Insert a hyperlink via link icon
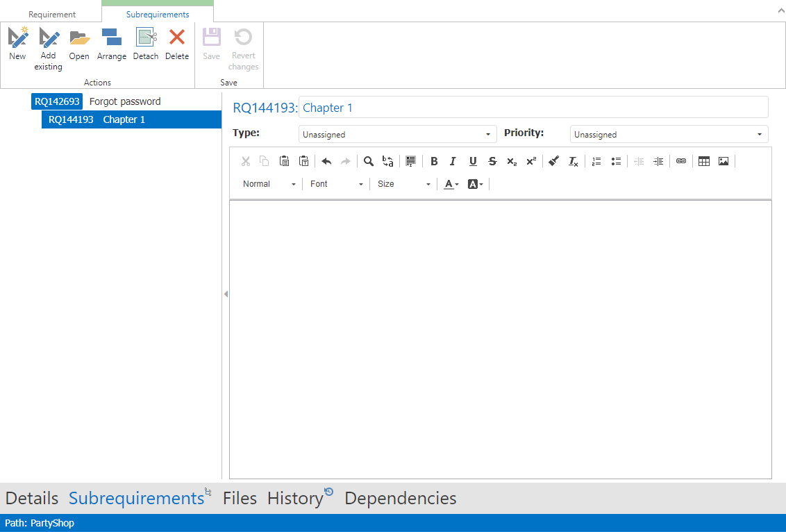The width and height of the screenshot is (786, 532). (681, 161)
